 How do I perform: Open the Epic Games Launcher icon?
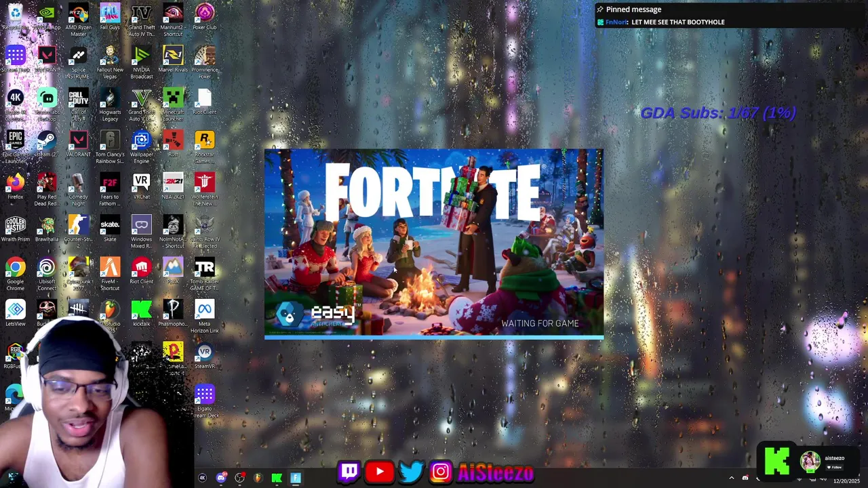(15, 147)
